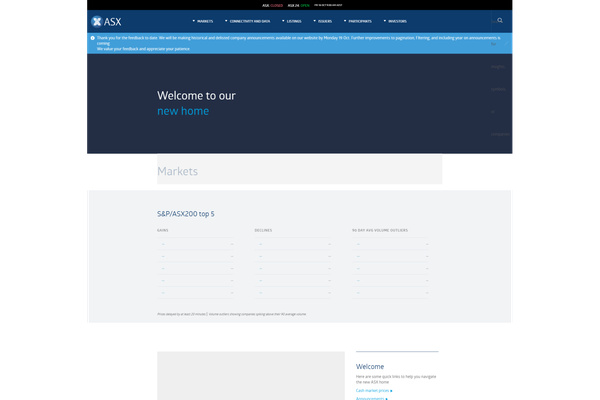Open the Cash market prices link

[x=374, y=389]
